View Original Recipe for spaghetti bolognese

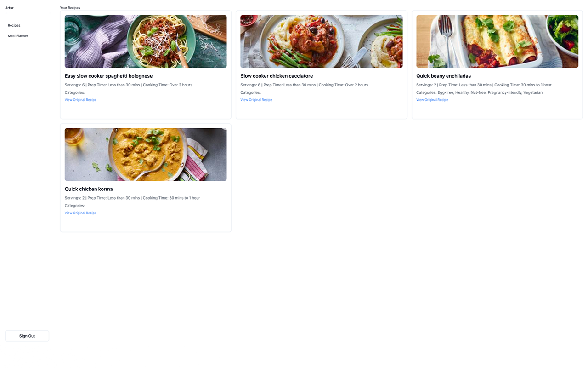tap(80, 100)
